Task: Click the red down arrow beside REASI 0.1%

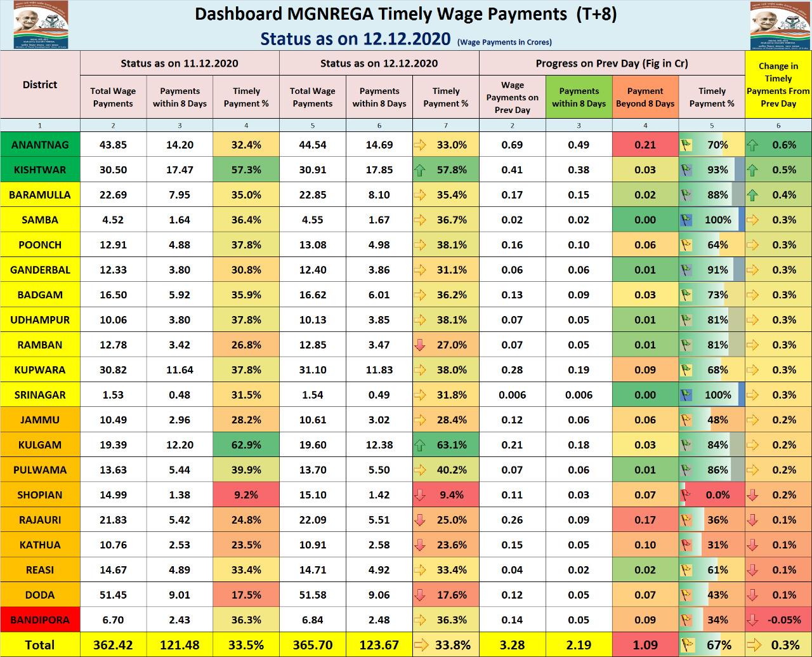Action: pos(753,570)
